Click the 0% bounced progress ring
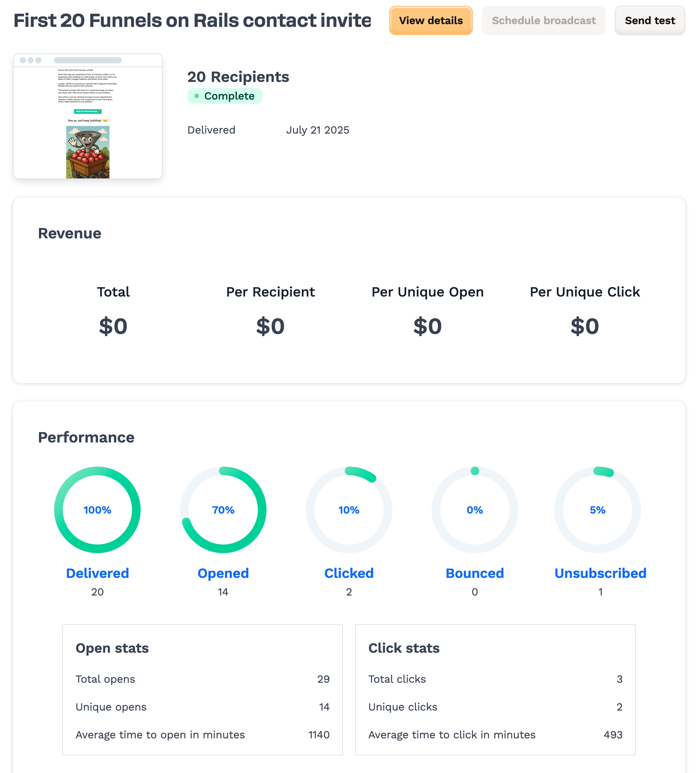This screenshot has width=700, height=773. pos(475,510)
